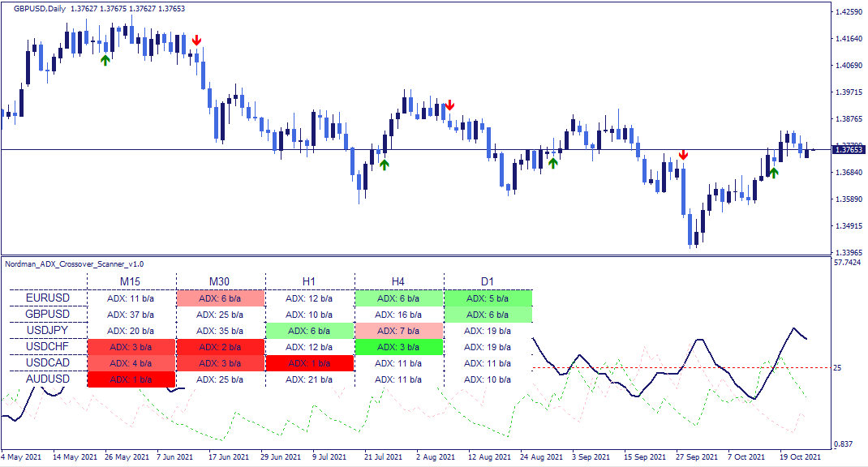The height and width of the screenshot is (467, 868).
Task: Open the EURUSD symbol row label
Action: click(48, 298)
